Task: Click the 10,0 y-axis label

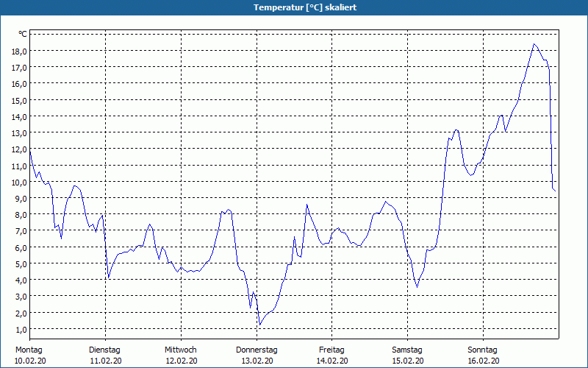Action: tap(19, 182)
